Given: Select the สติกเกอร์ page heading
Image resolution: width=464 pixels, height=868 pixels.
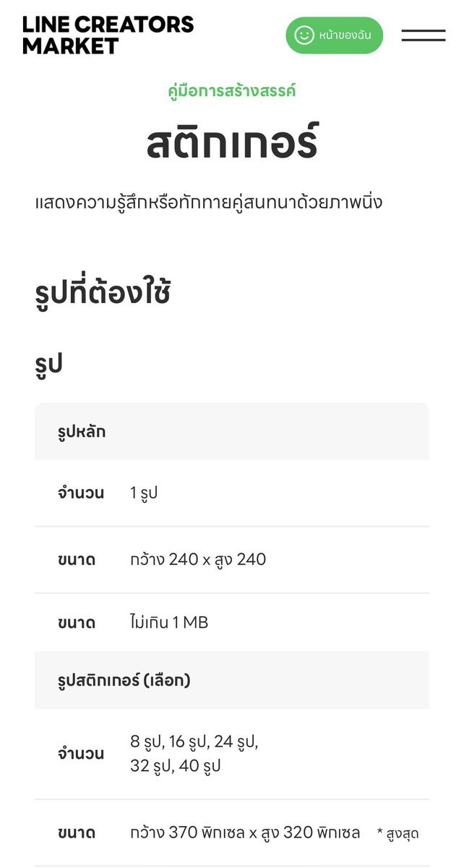Looking at the screenshot, I should [232, 142].
